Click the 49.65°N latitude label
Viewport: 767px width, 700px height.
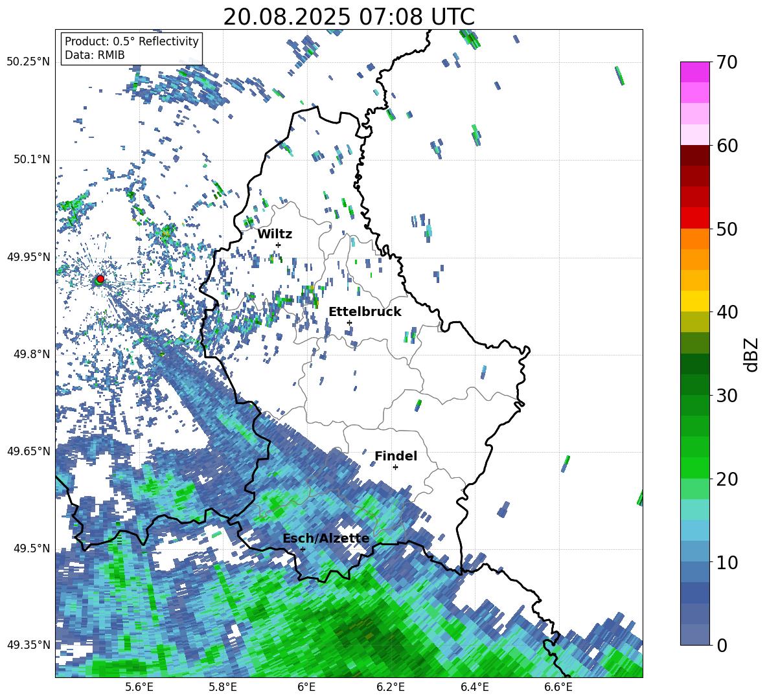pyautogui.click(x=28, y=451)
